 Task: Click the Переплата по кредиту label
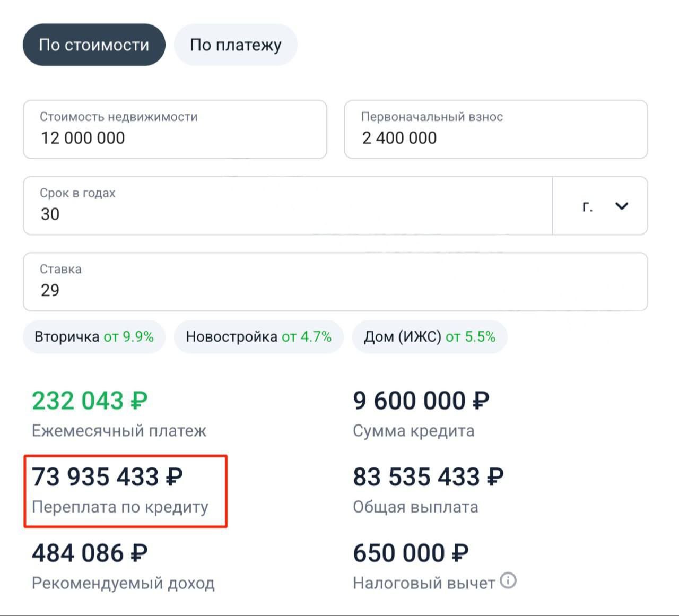click(120, 507)
